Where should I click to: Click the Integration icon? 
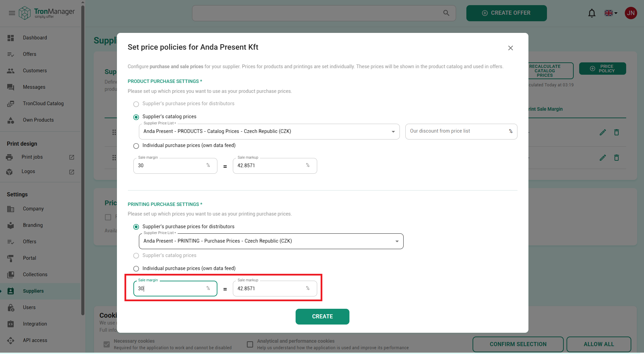11,324
